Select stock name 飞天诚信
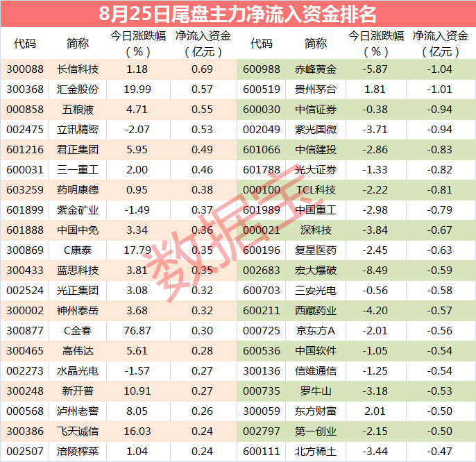The height and width of the screenshot is (462, 476). click(x=78, y=431)
